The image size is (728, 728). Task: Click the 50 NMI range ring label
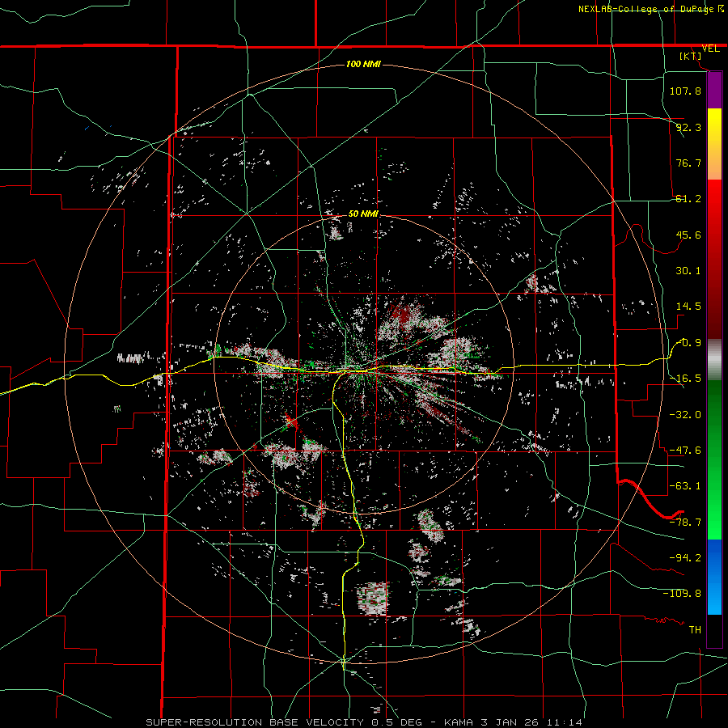click(x=363, y=214)
